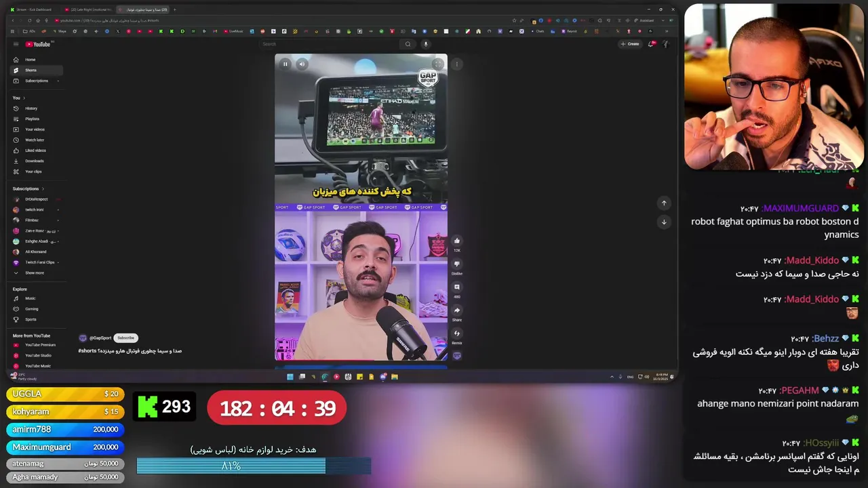Explore Music category
Image resolution: width=868 pixels, height=488 pixels.
pyautogui.click(x=37, y=298)
